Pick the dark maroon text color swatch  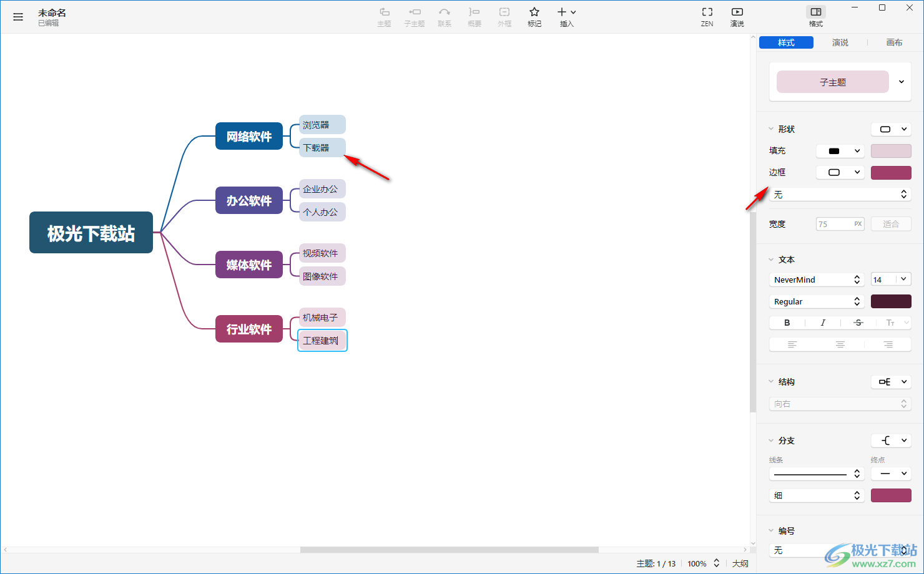[x=891, y=301]
